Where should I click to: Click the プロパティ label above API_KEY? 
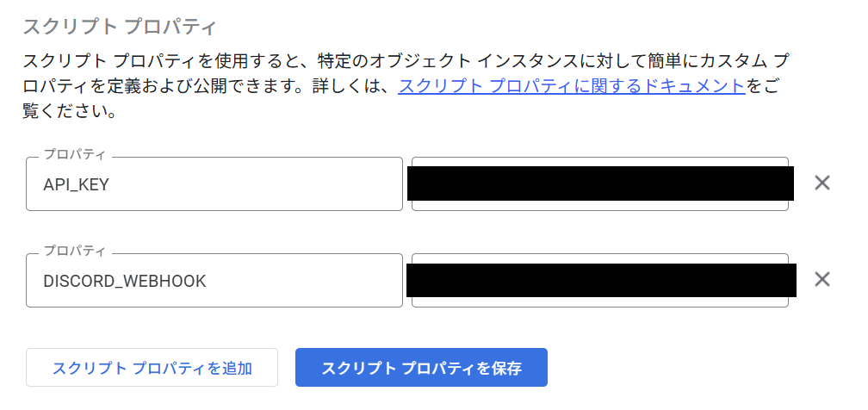point(74,155)
